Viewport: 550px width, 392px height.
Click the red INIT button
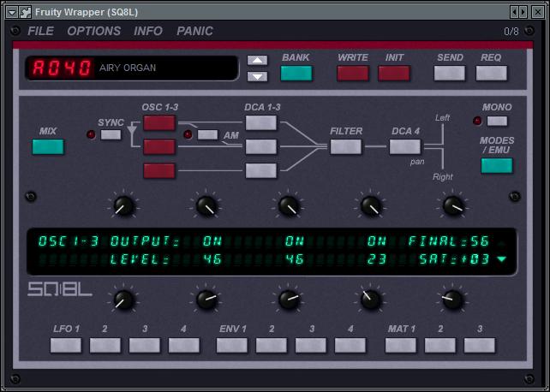point(394,74)
